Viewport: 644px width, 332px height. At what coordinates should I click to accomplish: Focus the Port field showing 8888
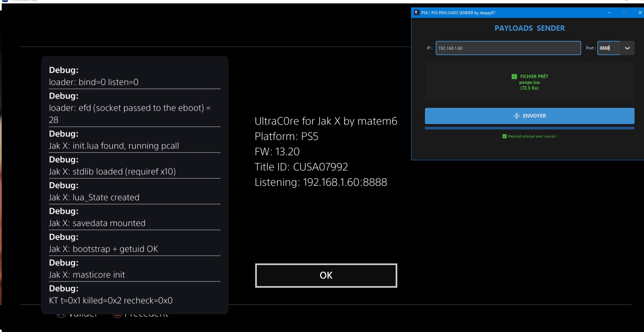pos(609,48)
